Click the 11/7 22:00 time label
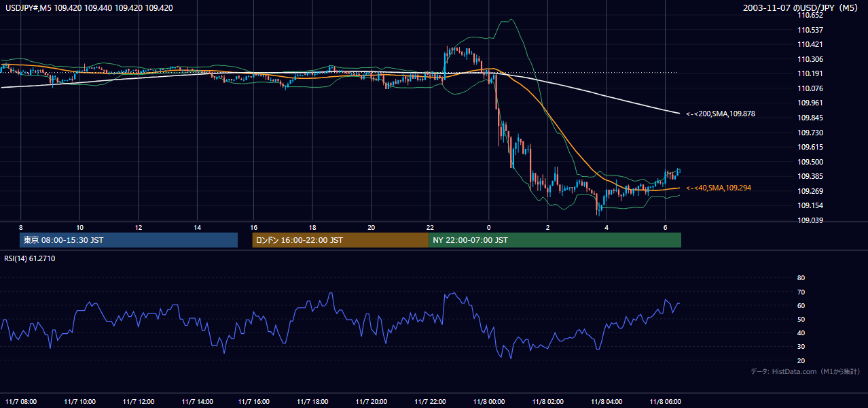Viewport: 868px width, 408px height. (x=431, y=401)
